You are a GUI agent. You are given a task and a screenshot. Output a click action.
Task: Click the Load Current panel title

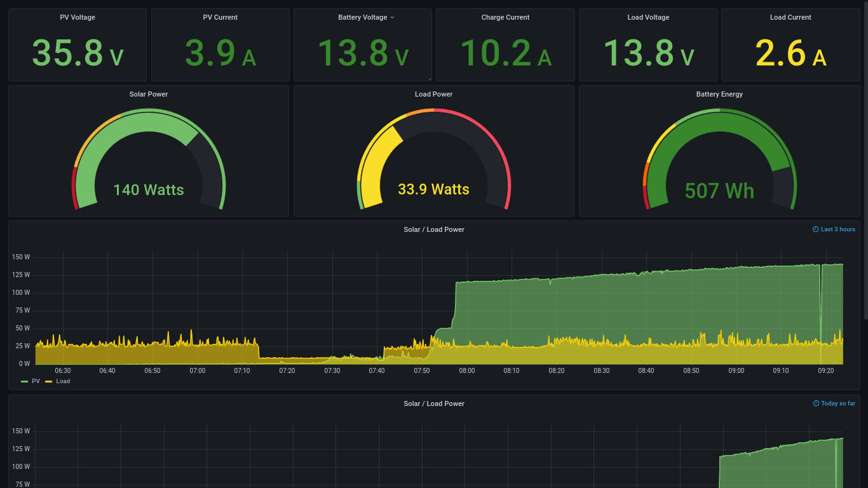point(790,18)
